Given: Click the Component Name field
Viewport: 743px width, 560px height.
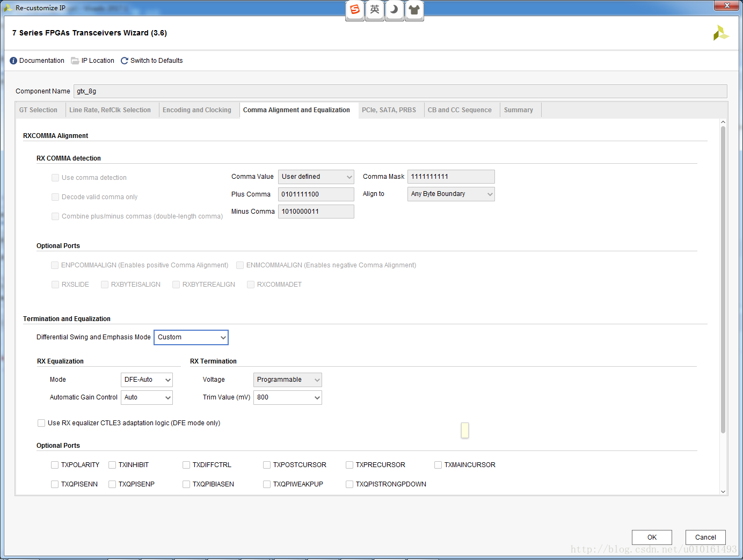Looking at the screenshot, I should [400, 91].
